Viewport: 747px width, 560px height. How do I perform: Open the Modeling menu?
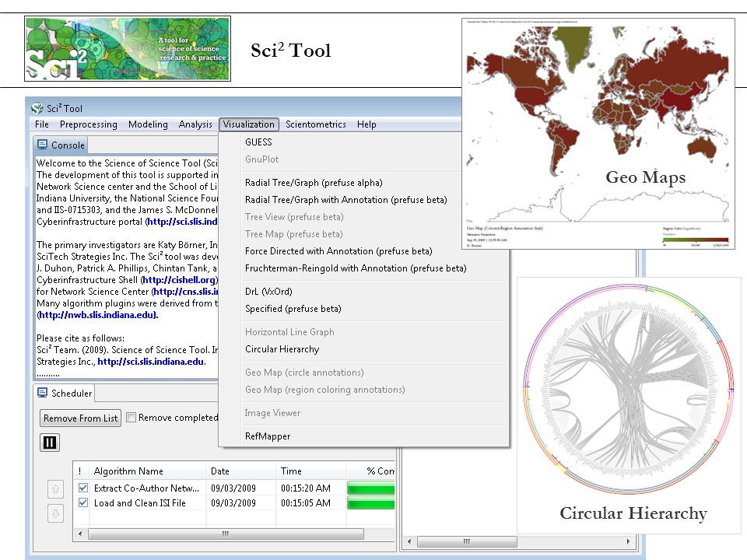148,124
